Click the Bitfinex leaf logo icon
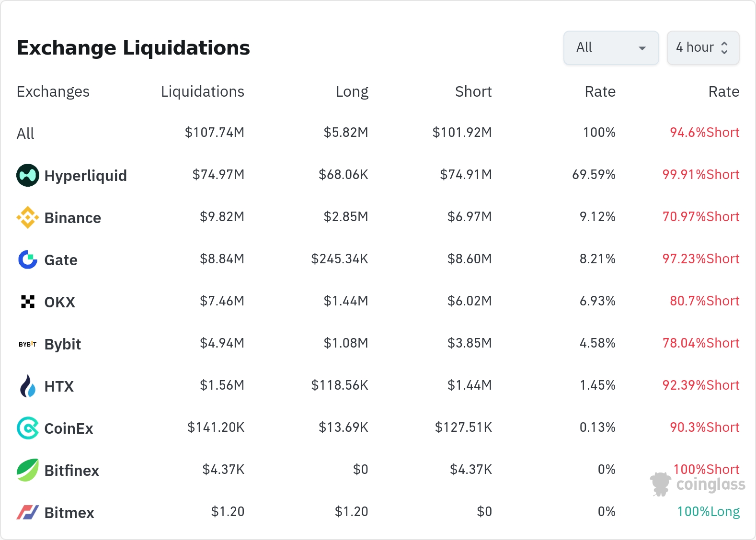This screenshot has width=756, height=540. coord(28,470)
